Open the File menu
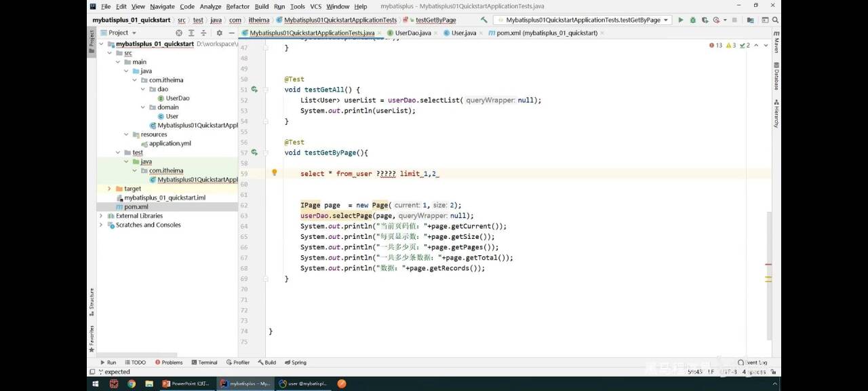The height and width of the screenshot is (391, 868). (x=106, y=6)
